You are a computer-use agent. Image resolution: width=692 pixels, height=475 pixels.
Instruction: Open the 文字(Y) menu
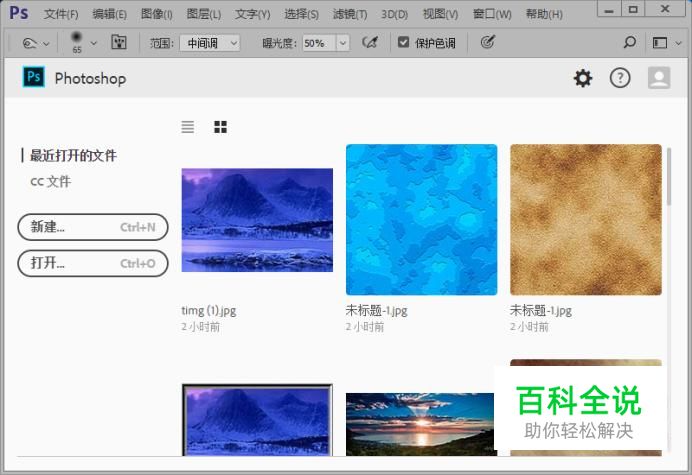pyautogui.click(x=252, y=14)
